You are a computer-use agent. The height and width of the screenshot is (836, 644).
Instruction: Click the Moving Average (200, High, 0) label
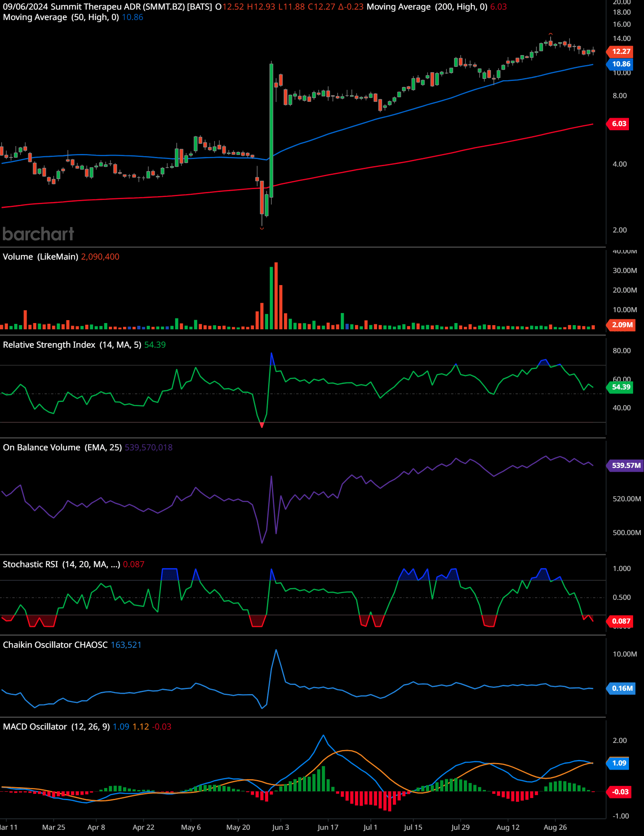427,7
